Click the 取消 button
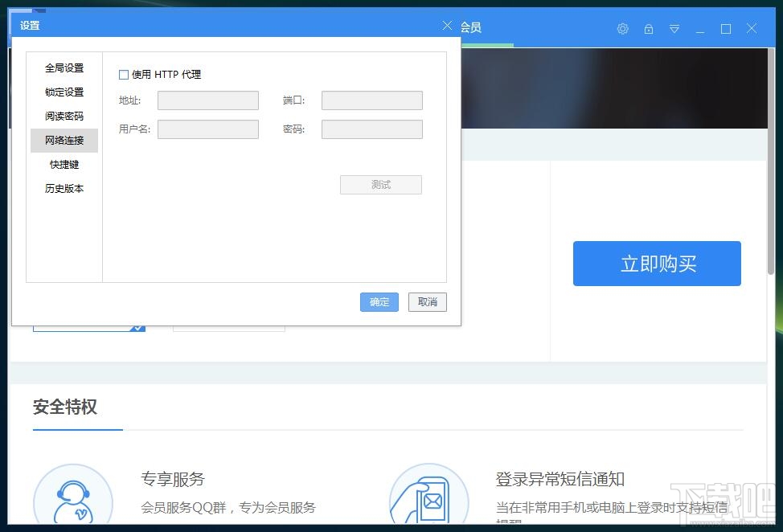Screen dimensions: 783x532 (x=428, y=302)
